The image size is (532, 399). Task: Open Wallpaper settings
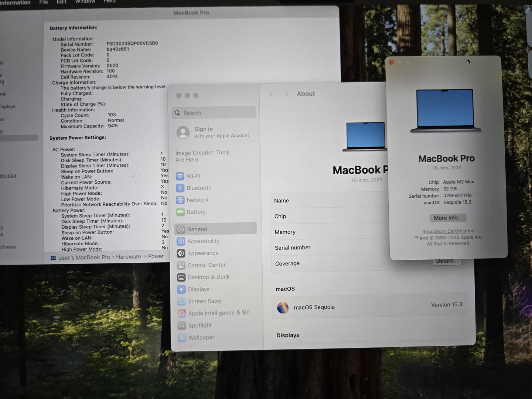pyautogui.click(x=201, y=338)
